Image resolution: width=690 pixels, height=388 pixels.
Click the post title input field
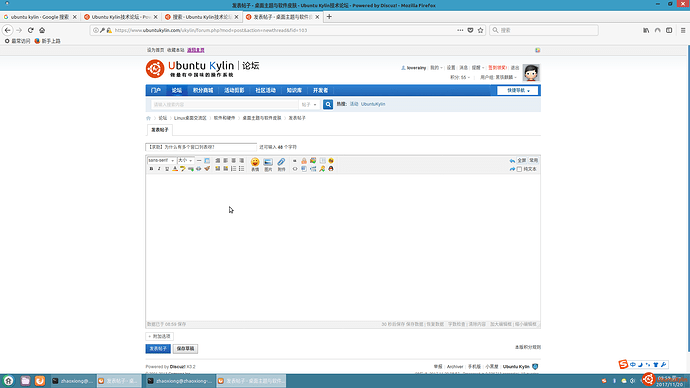[201, 147]
